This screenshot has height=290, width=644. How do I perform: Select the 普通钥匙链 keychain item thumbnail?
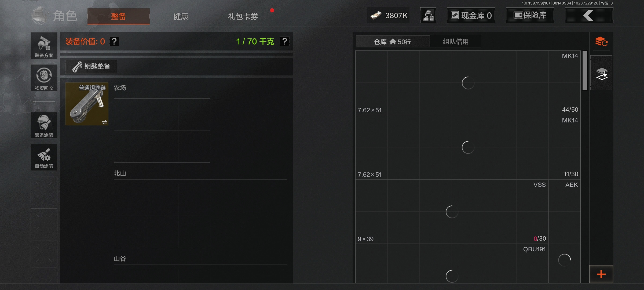click(87, 104)
